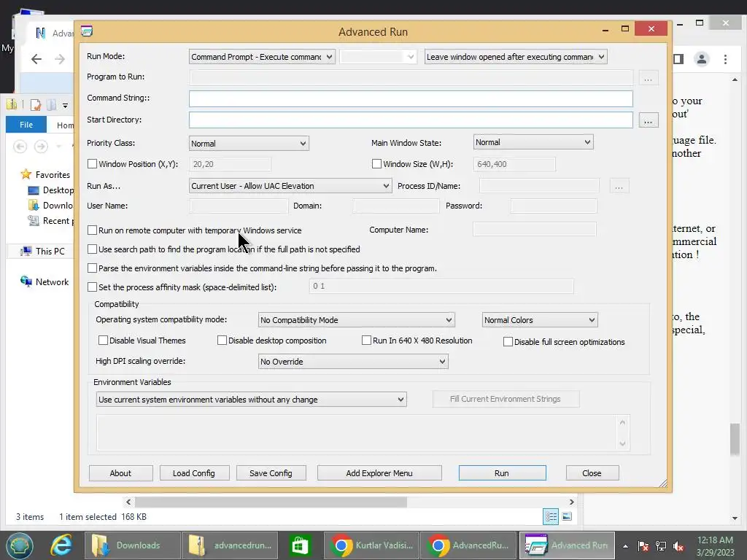Show hidden system tray icons arrow
The height and width of the screenshot is (560, 747).
click(625, 546)
